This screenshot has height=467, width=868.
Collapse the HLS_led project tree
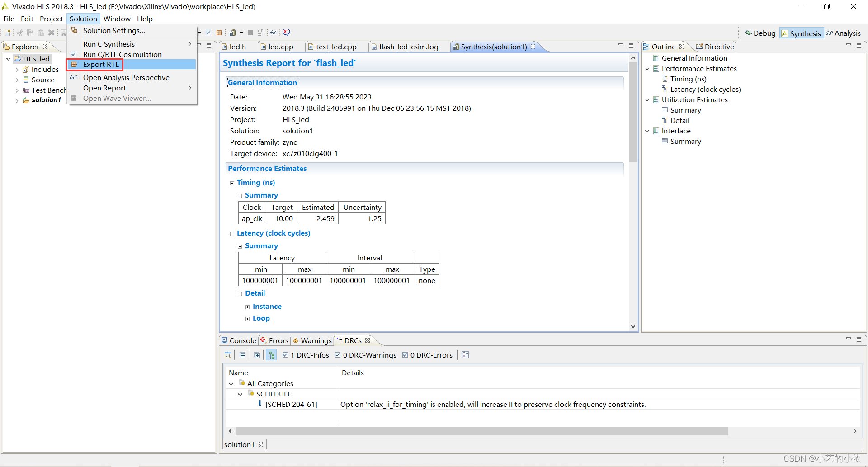8,59
